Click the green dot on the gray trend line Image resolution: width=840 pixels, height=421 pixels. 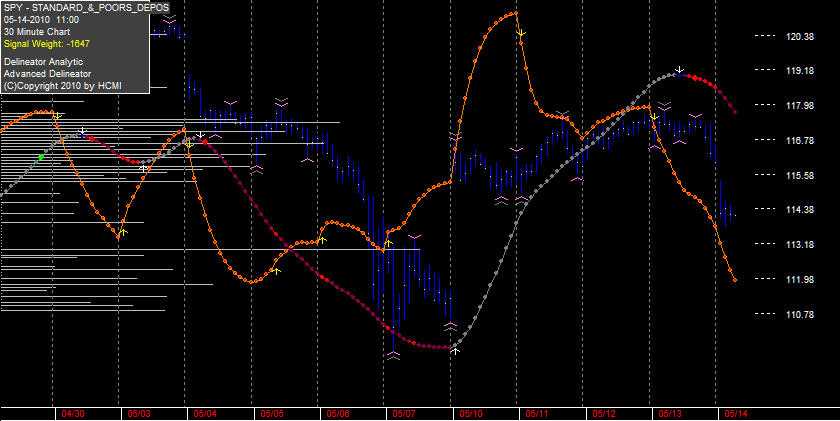[x=41, y=157]
